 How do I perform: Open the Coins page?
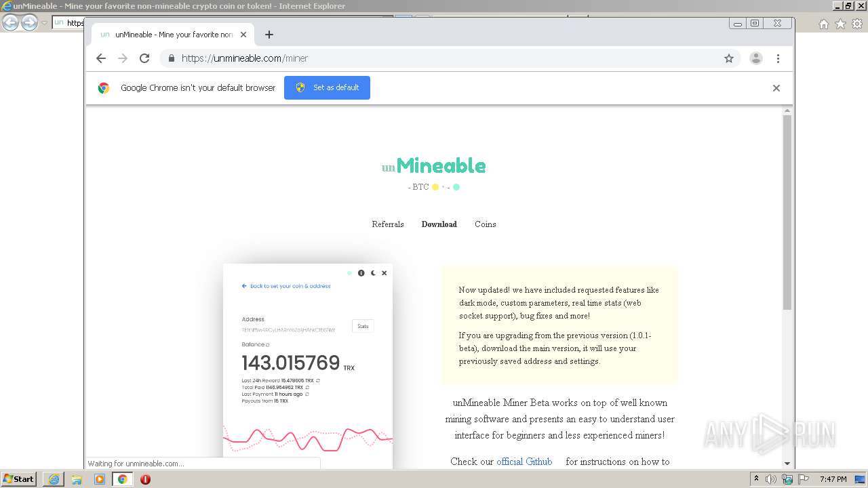pos(486,224)
